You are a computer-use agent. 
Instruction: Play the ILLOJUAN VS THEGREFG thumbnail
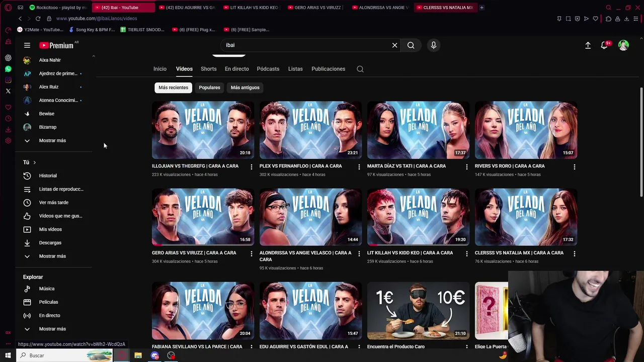(203, 130)
